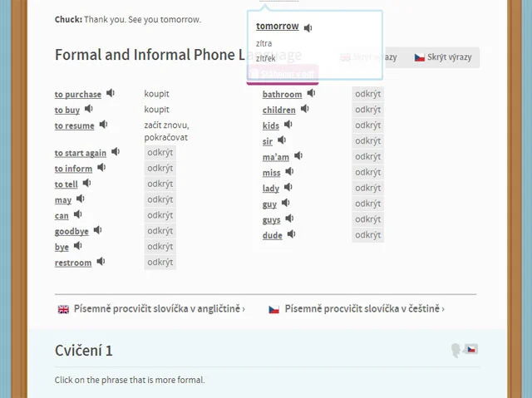Play speaker icon next to 'dude'

point(292,234)
